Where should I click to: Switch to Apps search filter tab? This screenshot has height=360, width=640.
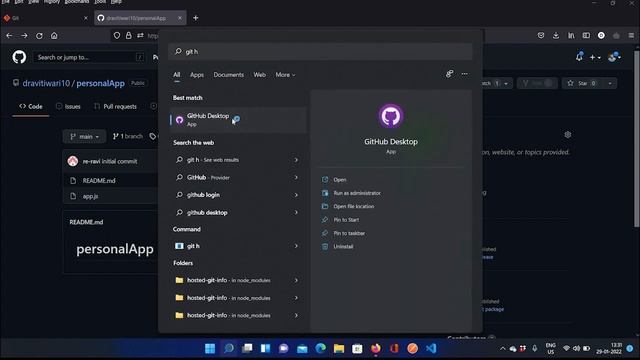pyautogui.click(x=197, y=75)
